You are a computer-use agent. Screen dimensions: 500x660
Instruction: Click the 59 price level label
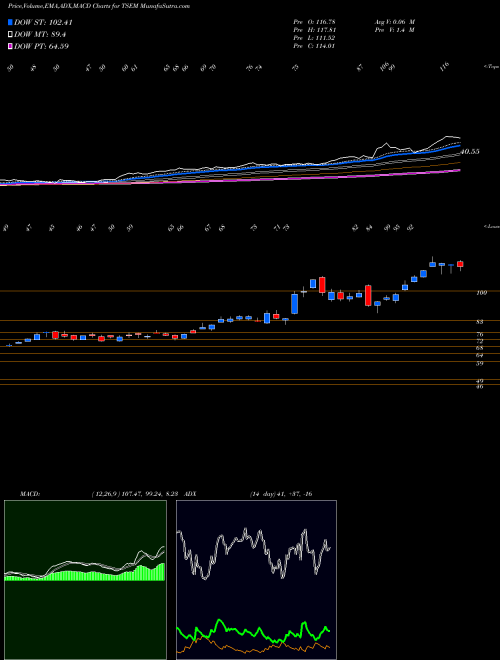click(x=480, y=364)
